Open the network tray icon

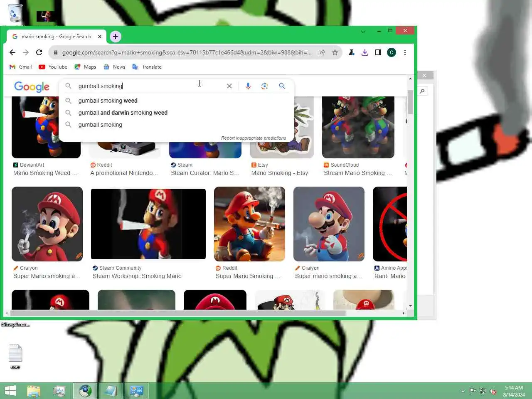coord(483,391)
